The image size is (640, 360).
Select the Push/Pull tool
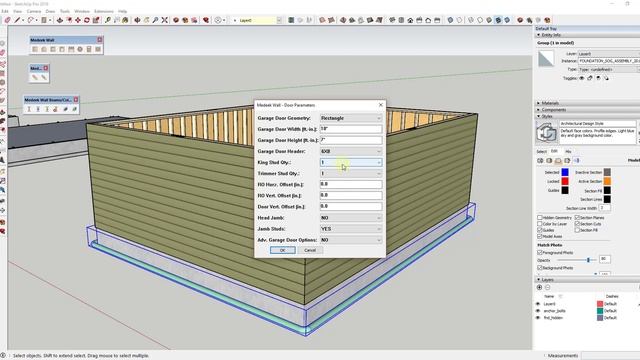(60, 20)
